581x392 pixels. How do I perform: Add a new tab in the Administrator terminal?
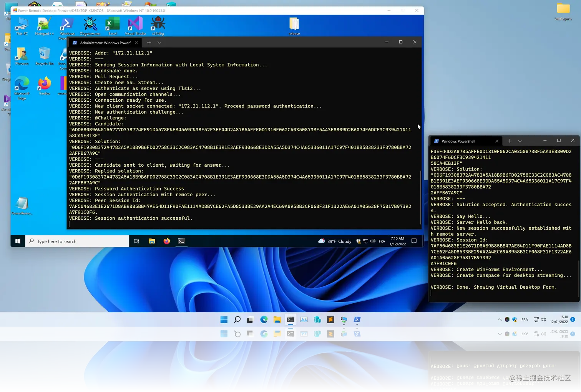[149, 43]
